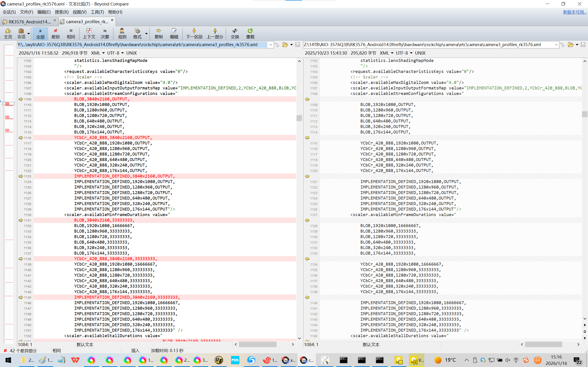Image resolution: width=588 pixels, height=367 pixels.
Task: Go to previous part (上一部分)
Action: [x=215, y=33]
